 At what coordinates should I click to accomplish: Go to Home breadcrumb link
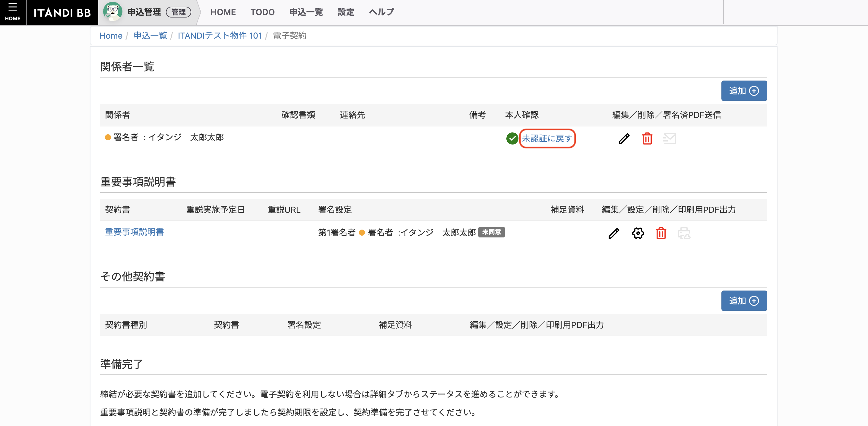point(111,36)
